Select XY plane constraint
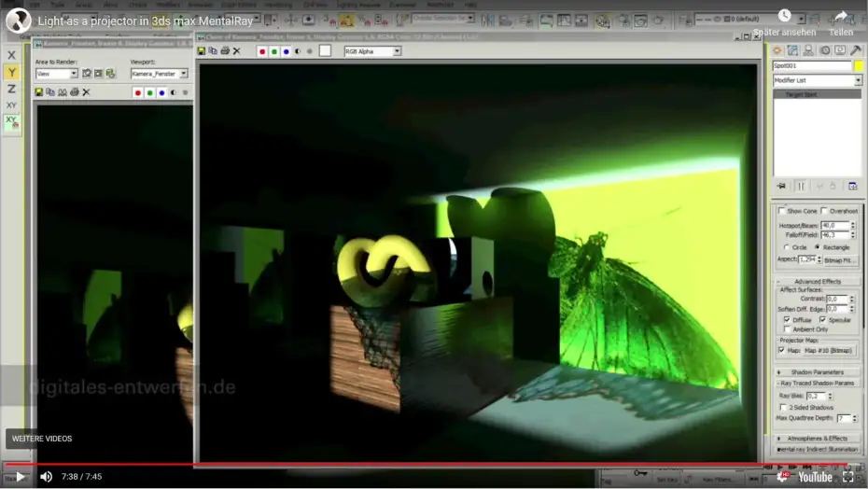The width and height of the screenshot is (868, 489). pos(11,105)
